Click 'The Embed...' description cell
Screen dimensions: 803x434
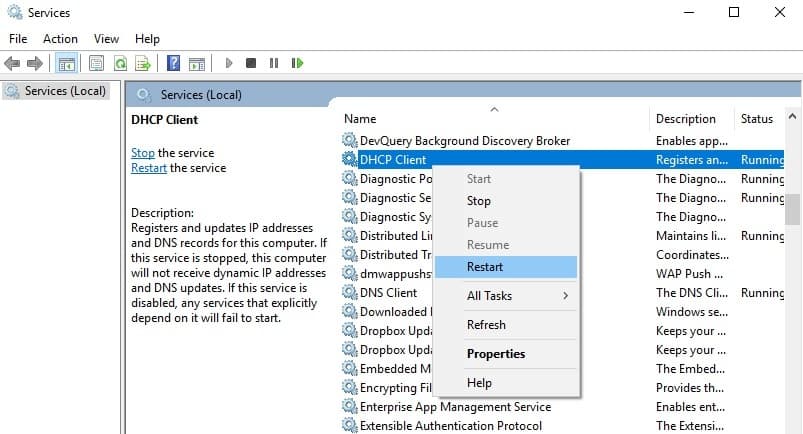(x=690, y=369)
